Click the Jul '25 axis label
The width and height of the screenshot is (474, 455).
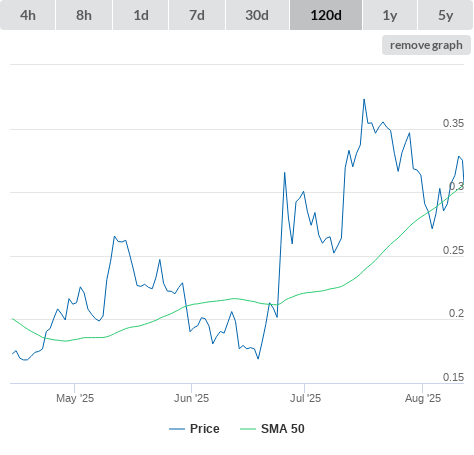[305, 398]
